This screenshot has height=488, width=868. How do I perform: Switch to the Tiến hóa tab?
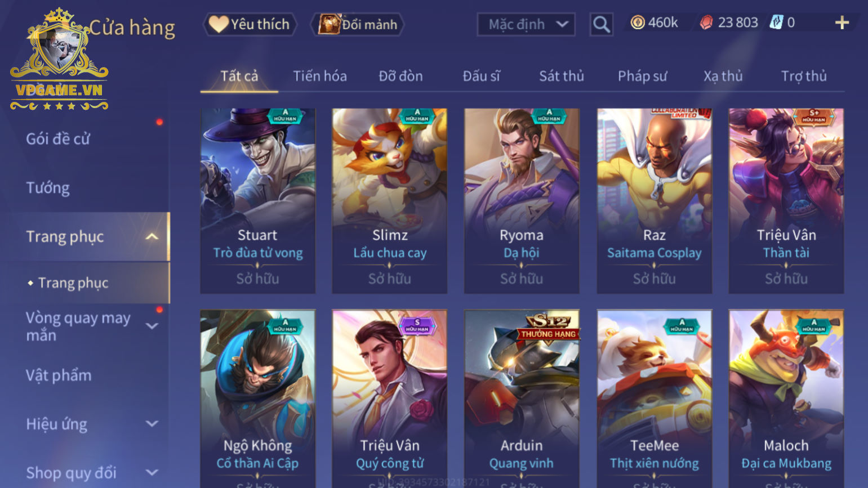pyautogui.click(x=320, y=76)
